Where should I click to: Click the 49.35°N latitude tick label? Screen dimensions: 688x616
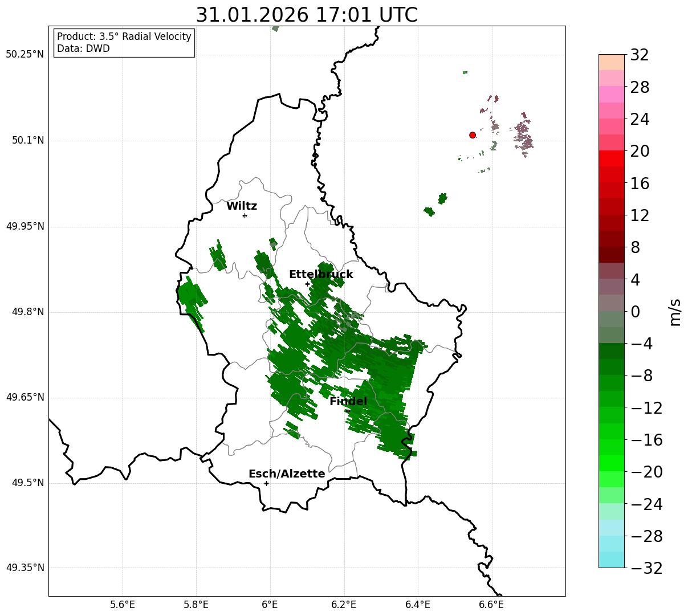25,568
